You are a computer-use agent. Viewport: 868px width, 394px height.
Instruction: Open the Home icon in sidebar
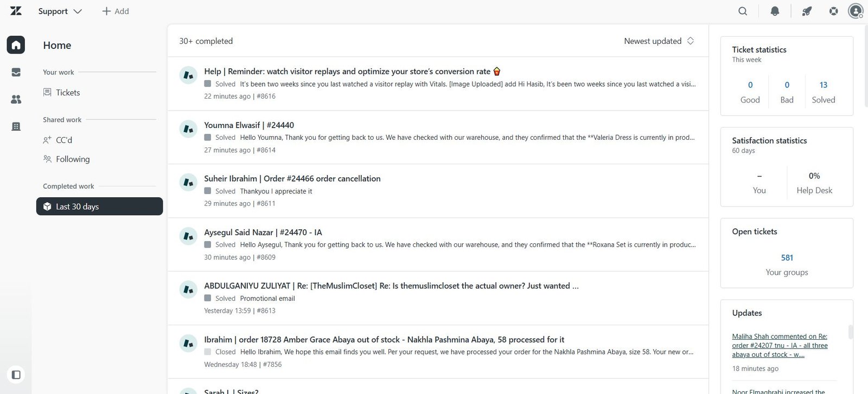point(16,45)
